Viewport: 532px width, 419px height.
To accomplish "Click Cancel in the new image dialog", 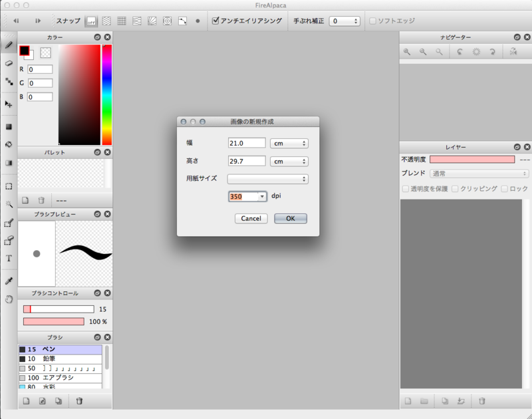I will (251, 219).
